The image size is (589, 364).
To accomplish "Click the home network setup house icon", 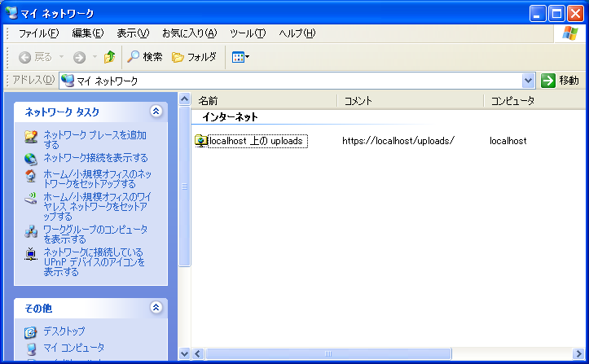I will tap(31, 176).
